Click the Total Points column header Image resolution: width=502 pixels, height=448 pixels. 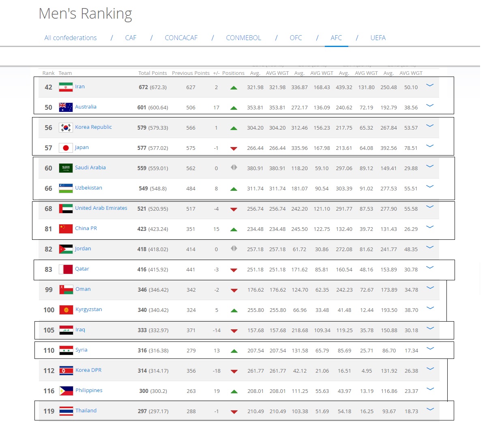pos(152,73)
